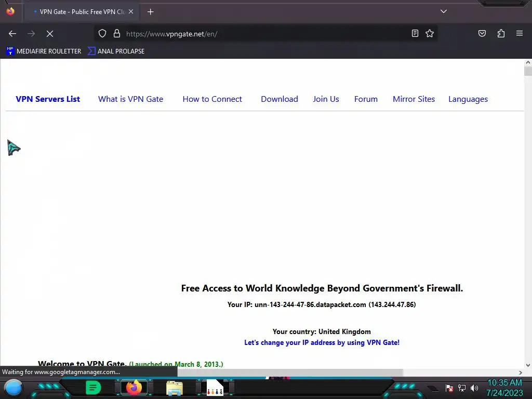Go to How to Connect
This screenshot has height=399, width=532.
[212, 99]
